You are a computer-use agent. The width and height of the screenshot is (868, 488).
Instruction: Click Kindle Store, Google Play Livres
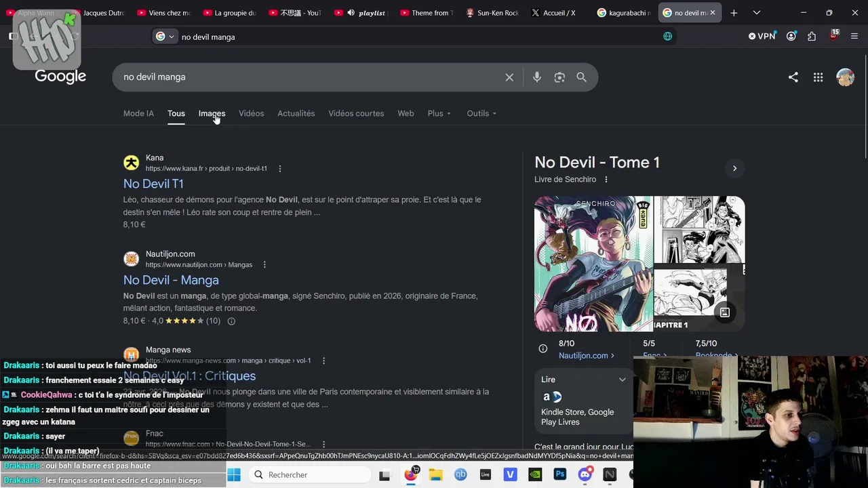577,417
